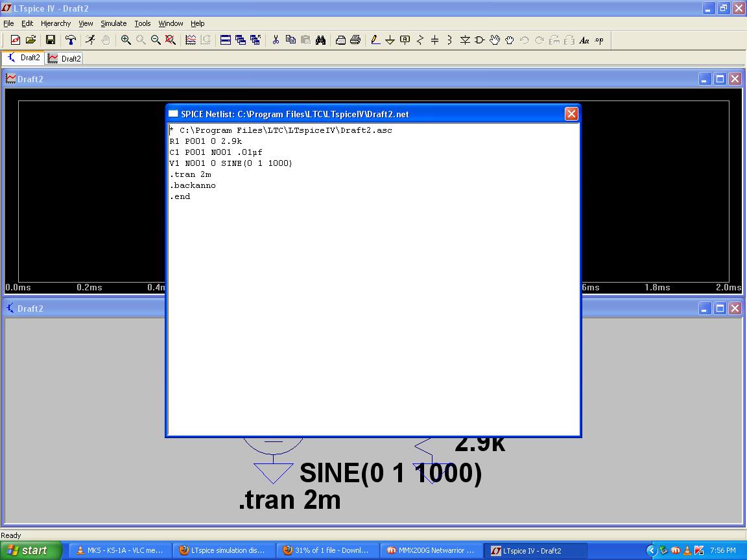Image resolution: width=747 pixels, height=560 pixels.
Task: Select the Diode component tool
Action: (x=465, y=40)
